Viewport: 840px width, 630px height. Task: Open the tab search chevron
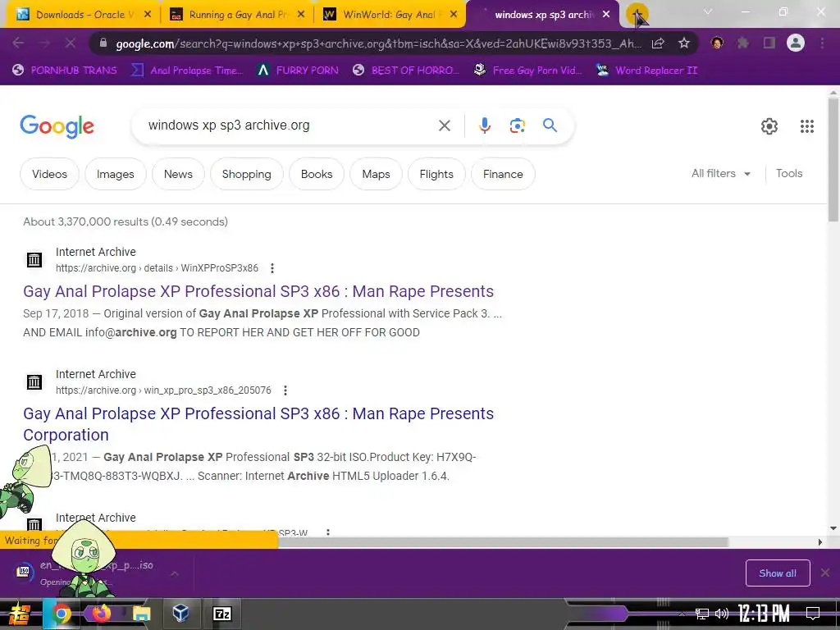pos(708,11)
